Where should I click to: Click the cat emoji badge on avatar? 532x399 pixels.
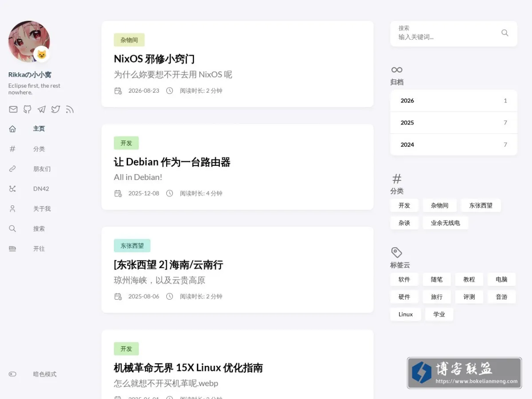(41, 54)
